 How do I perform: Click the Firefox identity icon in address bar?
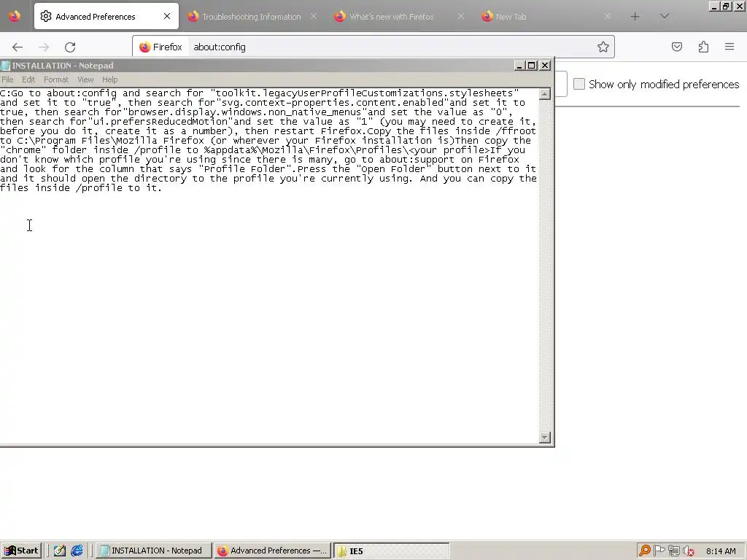point(160,47)
